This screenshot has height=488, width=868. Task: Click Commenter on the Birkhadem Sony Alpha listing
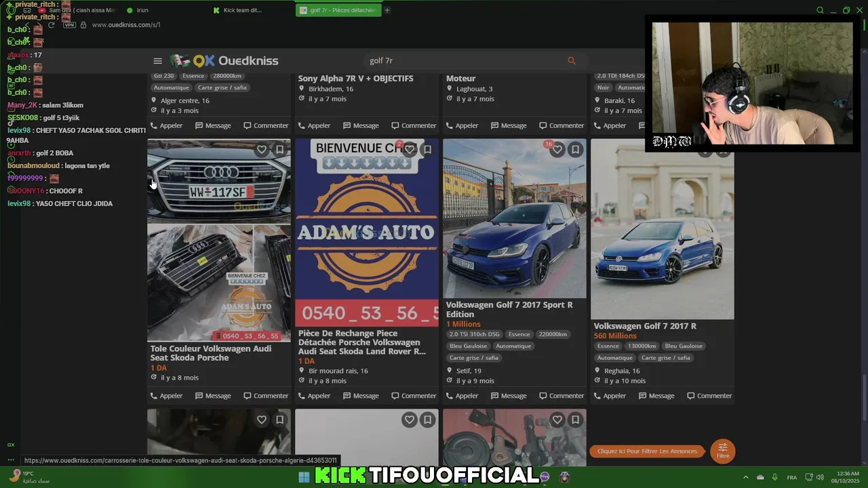point(414,125)
